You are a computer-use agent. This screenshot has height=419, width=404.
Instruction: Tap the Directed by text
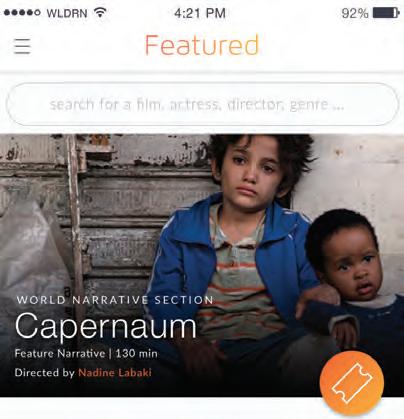[44, 373]
